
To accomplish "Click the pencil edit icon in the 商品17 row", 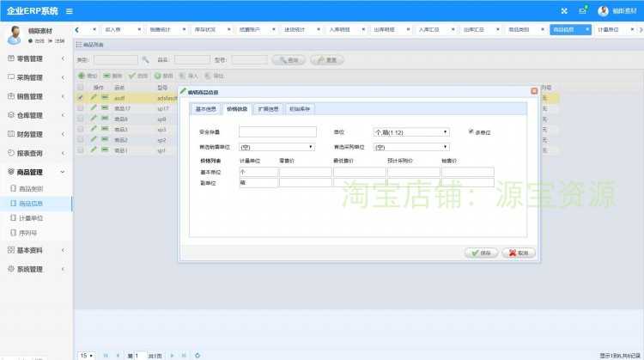I will pos(94,107).
